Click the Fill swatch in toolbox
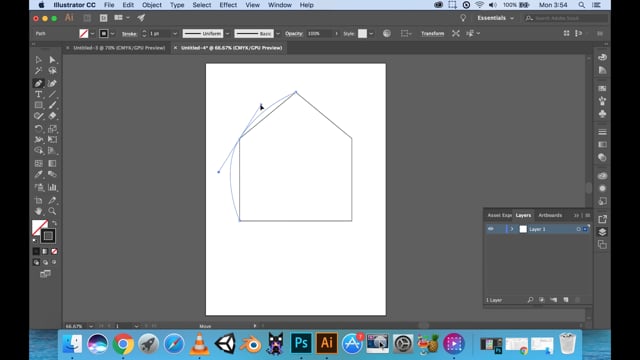Image resolution: width=640 pixels, height=360 pixels. coord(40,227)
